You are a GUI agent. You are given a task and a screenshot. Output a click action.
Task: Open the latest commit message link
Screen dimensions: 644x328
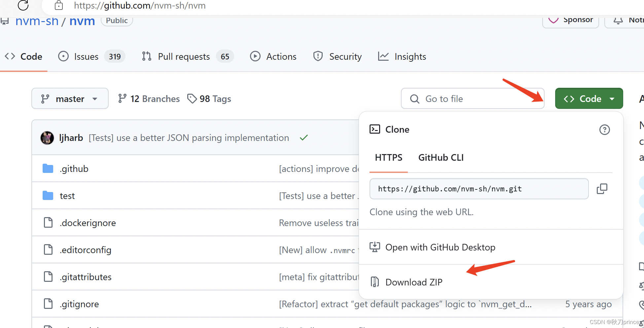pyautogui.click(x=189, y=138)
